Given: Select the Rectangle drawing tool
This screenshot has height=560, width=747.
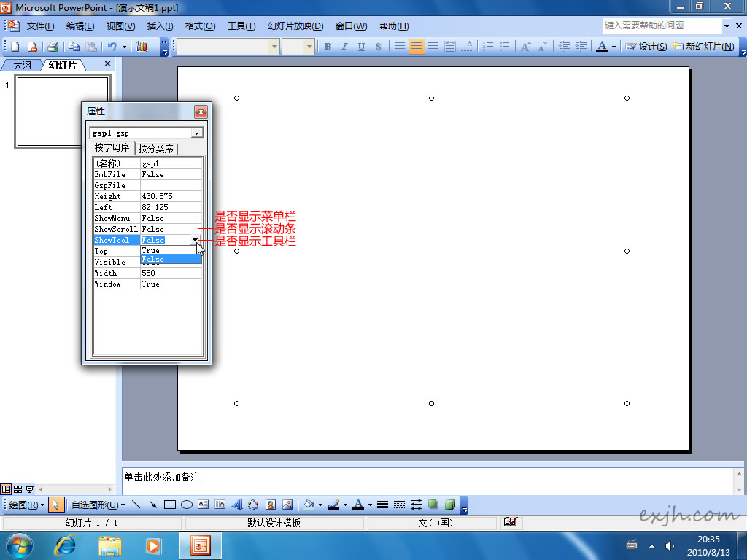Looking at the screenshot, I should click(x=170, y=505).
